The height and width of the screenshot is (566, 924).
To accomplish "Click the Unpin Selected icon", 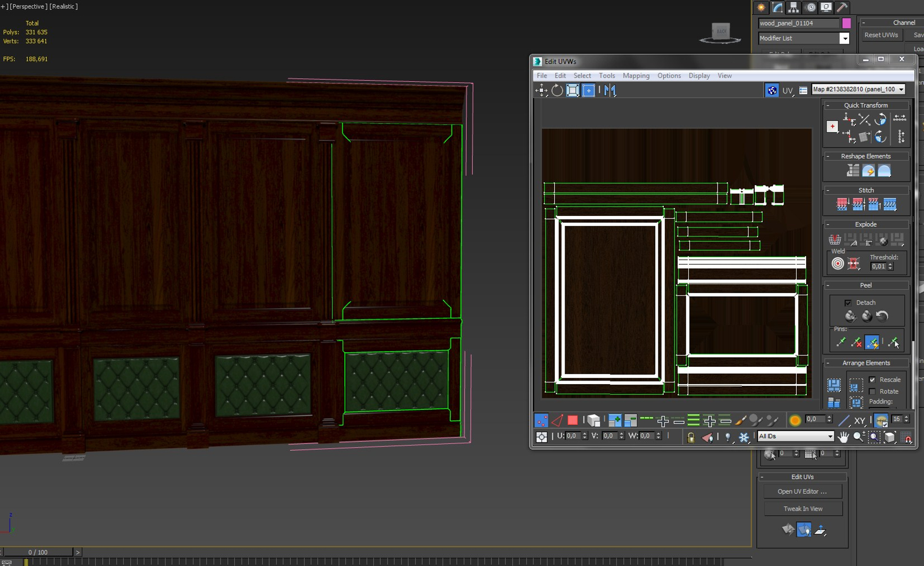I will (x=856, y=342).
